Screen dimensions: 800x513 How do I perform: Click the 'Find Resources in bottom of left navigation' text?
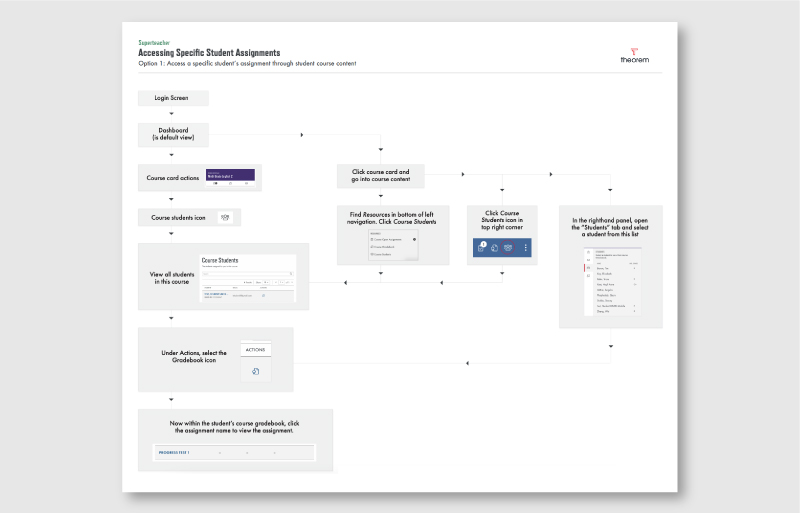[392, 218]
